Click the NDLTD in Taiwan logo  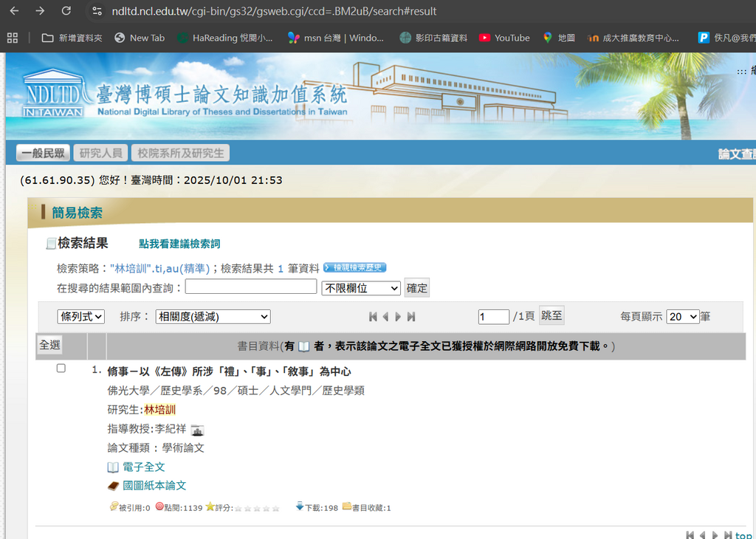[x=53, y=95]
